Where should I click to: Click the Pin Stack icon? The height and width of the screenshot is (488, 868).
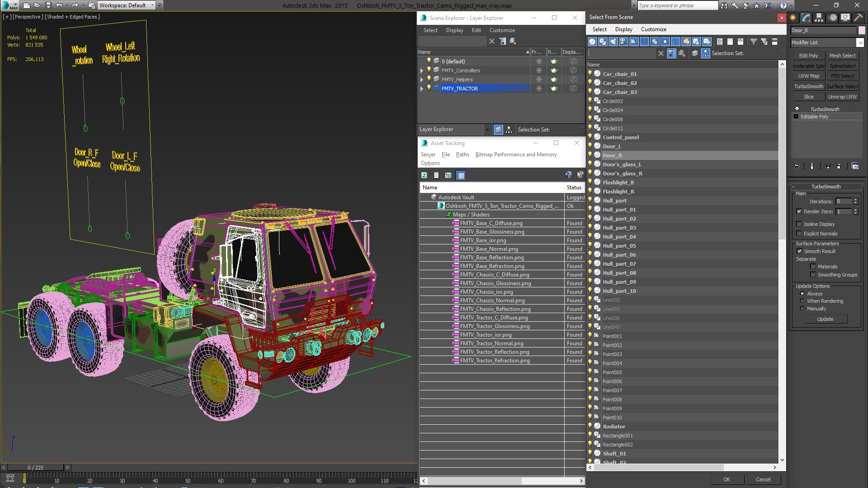pos(797,166)
